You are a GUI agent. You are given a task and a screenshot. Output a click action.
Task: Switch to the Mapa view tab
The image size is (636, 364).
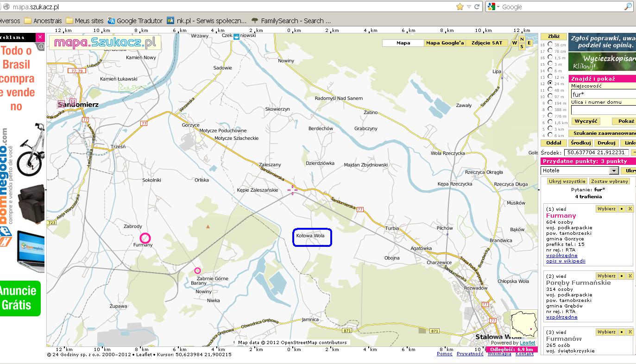tap(403, 43)
